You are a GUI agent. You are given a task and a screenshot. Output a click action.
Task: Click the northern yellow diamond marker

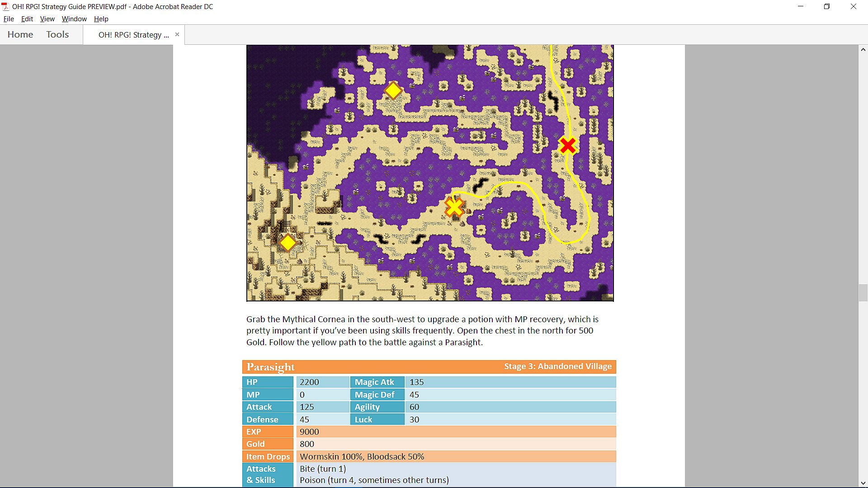pyautogui.click(x=393, y=91)
